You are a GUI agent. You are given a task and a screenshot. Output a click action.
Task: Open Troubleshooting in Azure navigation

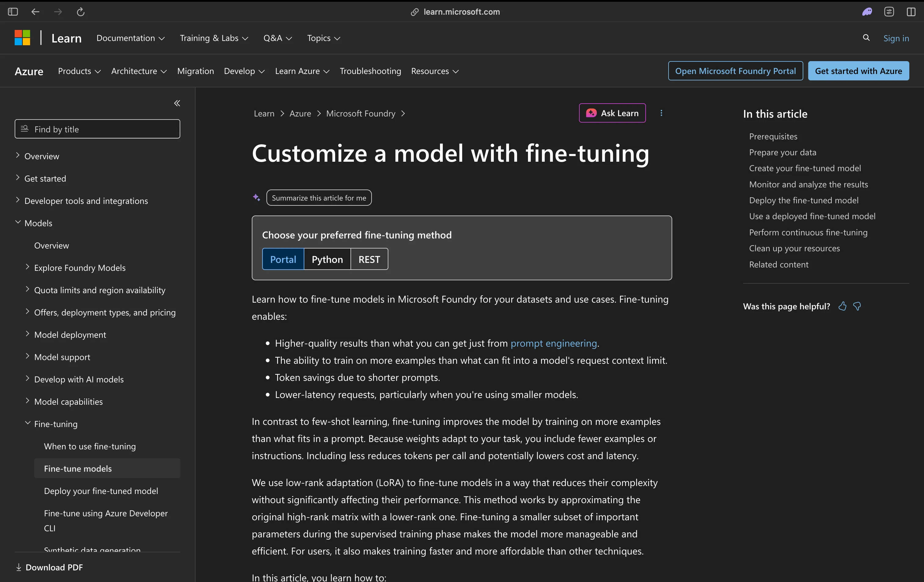(370, 71)
